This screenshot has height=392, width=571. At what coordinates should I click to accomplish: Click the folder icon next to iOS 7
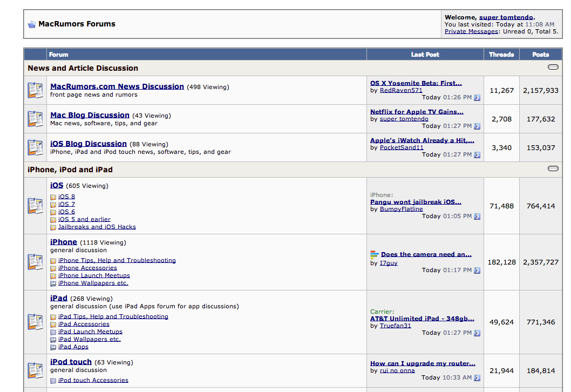click(53, 205)
